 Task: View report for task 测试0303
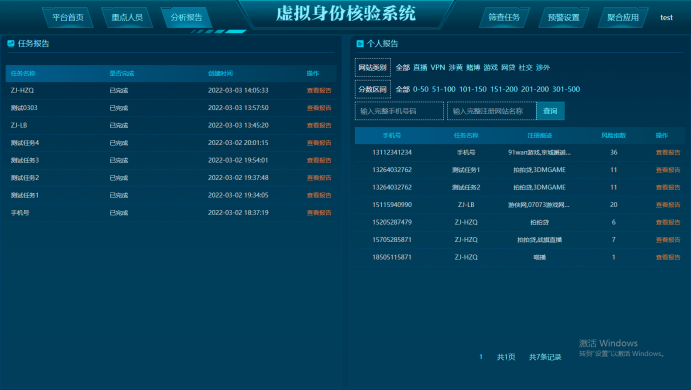pyautogui.click(x=319, y=108)
